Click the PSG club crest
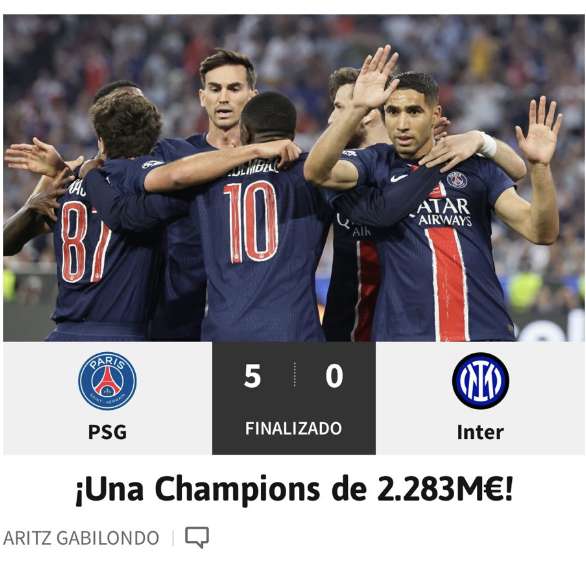Viewport: 586px width, 576px height. tap(107, 381)
